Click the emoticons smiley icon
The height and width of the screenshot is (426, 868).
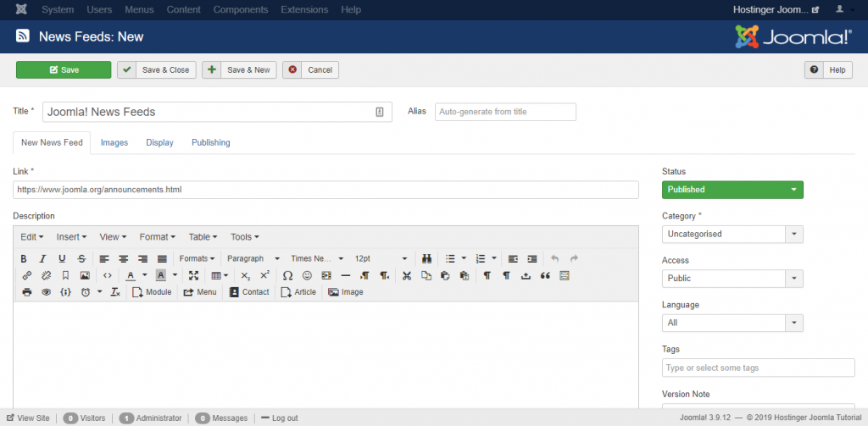[x=307, y=275]
